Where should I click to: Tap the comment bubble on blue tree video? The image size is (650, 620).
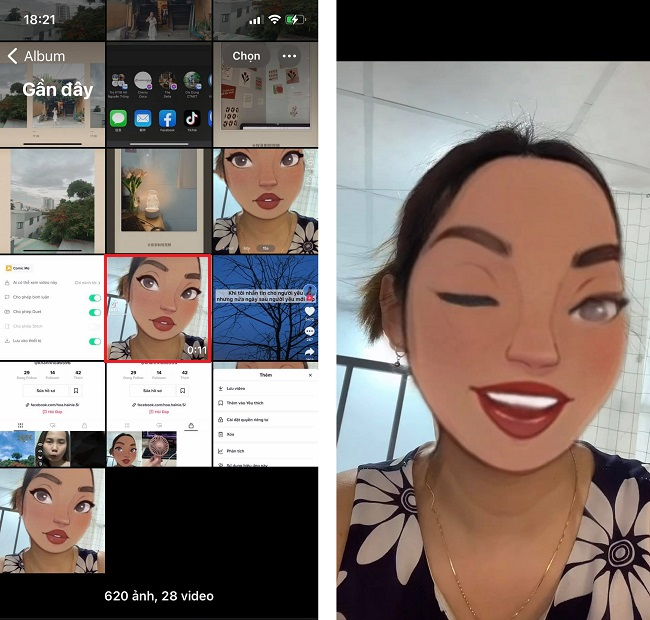309,332
